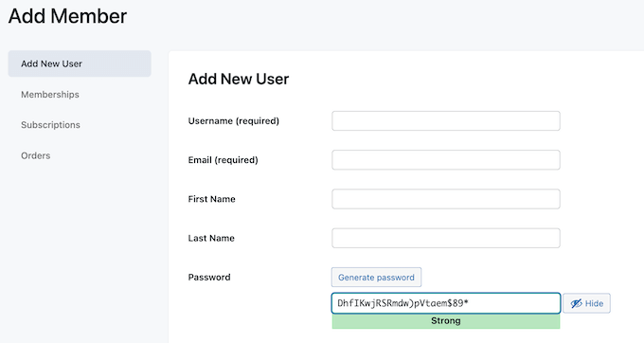Click the Generate password button
644x343 pixels.
376,278
